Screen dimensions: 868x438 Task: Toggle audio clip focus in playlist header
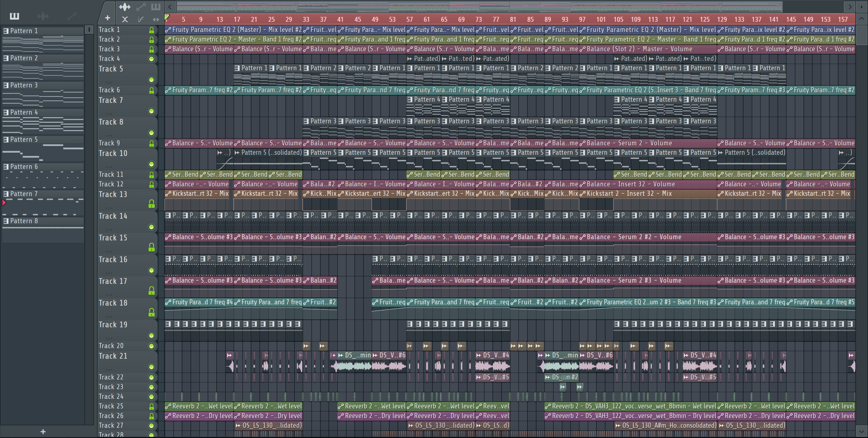point(125,7)
